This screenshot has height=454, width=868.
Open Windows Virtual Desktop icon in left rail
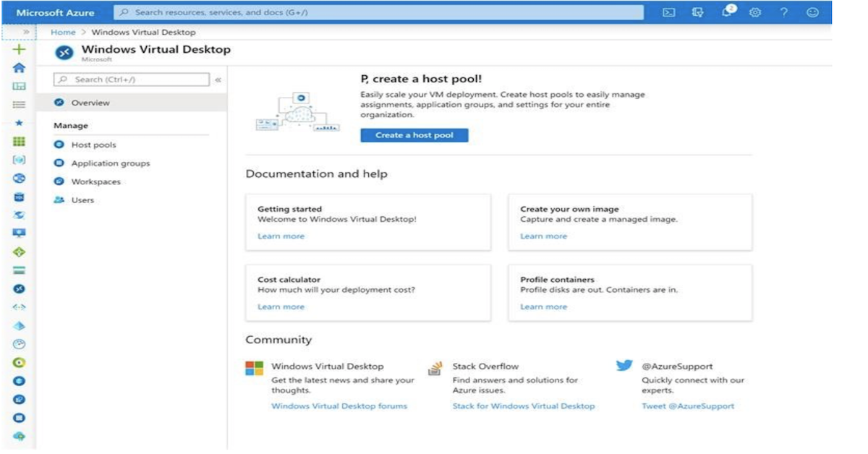pos(20,288)
